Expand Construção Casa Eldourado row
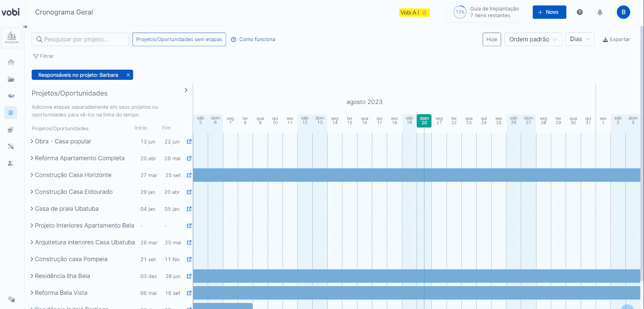The width and height of the screenshot is (644, 309). [32, 192]
